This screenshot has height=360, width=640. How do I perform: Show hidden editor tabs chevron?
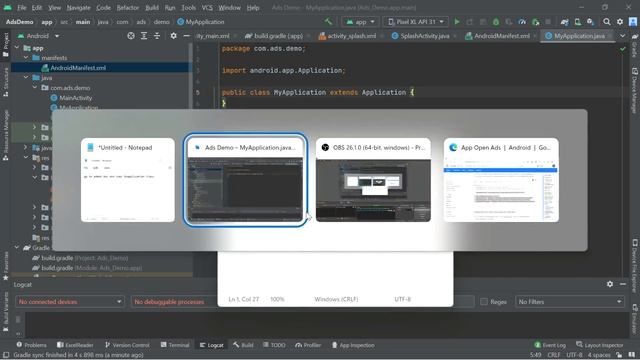[622, 36]
